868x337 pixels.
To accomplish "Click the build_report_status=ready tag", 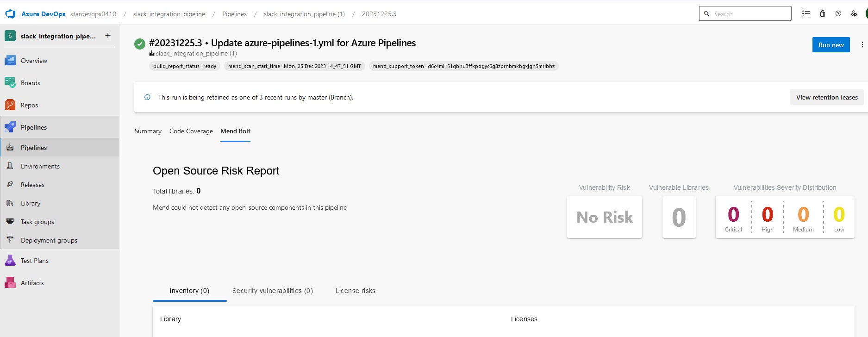I will [185, 66].
